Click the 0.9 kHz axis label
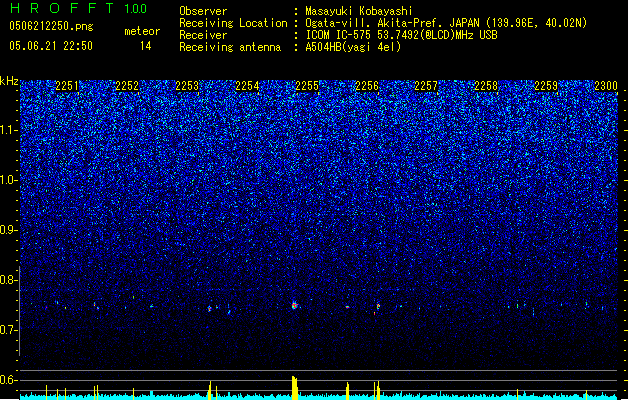Image resolution: width=629 pixels, height=400 pixels. (x=8, y=230)
